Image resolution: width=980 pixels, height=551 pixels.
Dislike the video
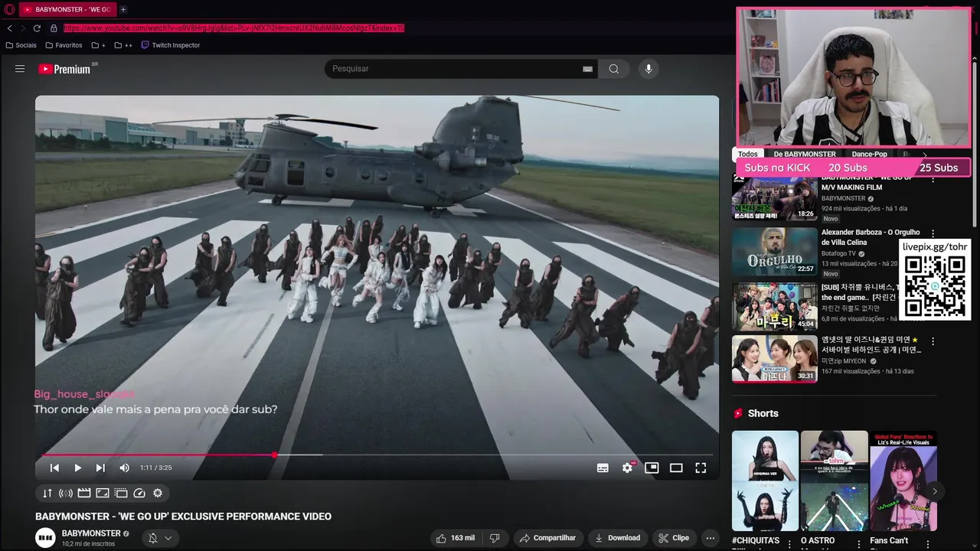[495, 538]
